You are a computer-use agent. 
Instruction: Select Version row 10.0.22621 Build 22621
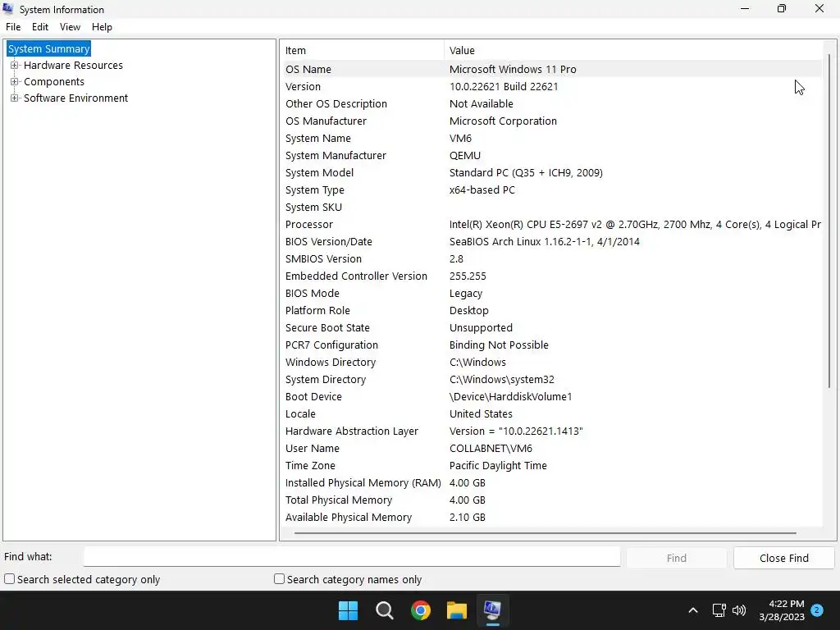point(552,86)
